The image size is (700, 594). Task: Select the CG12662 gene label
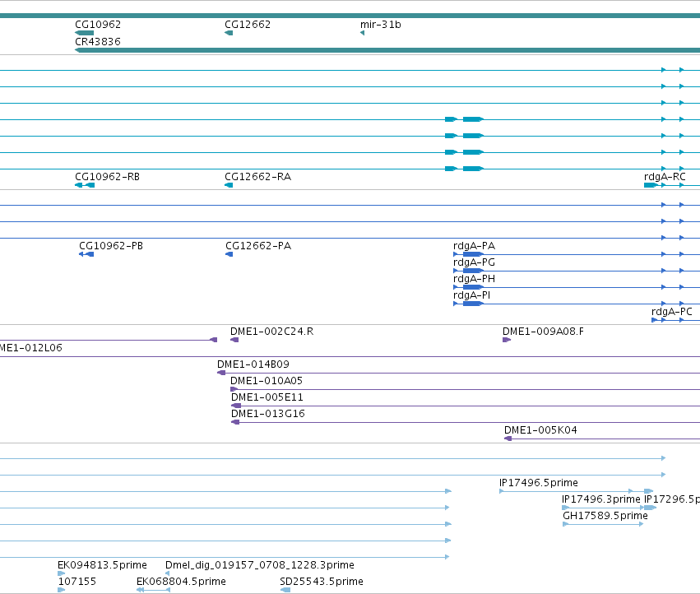click(248, 25)
